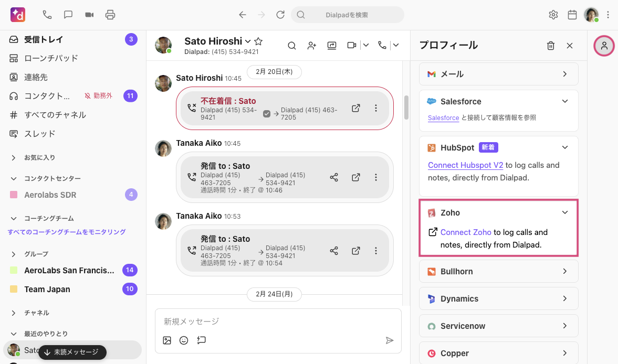Favorite Sato Hiroshi with the star icon
Viewport: 618px width, 364px height.
point(258,41)
